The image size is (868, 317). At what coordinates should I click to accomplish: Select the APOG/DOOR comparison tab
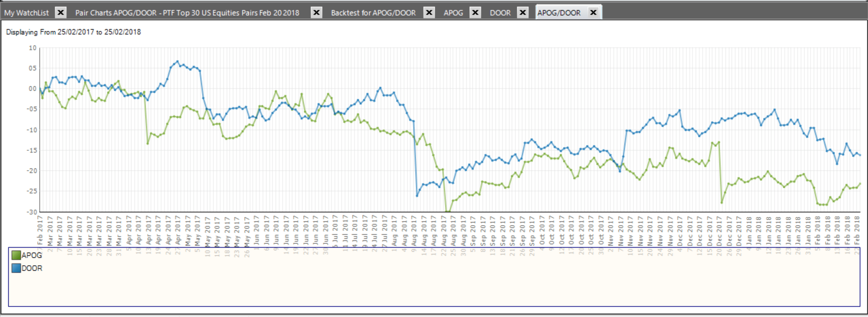(x=559, y=13)
